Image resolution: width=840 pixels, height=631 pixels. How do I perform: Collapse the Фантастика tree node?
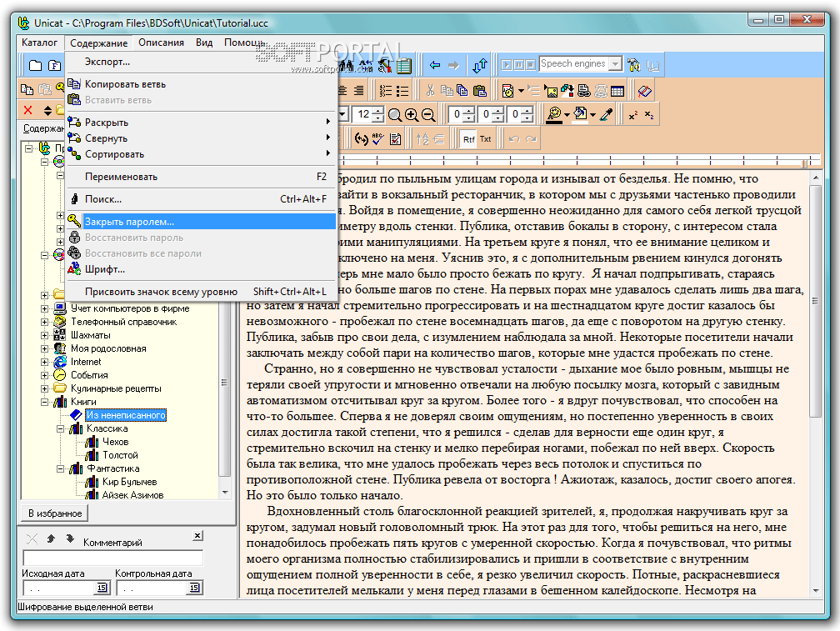pyautogui.click(x=61, y=468)
